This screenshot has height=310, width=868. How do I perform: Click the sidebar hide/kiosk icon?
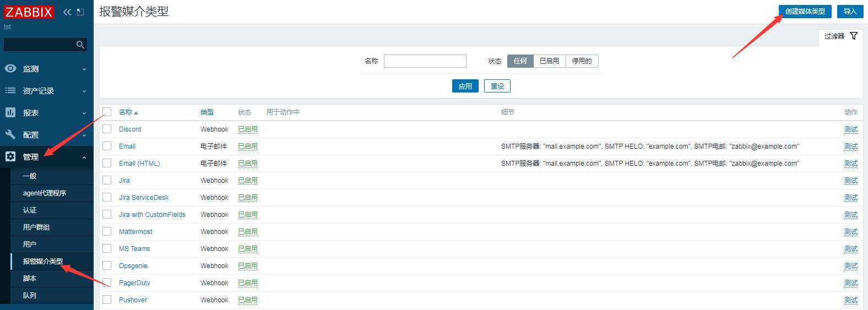(x=80, y=12)
